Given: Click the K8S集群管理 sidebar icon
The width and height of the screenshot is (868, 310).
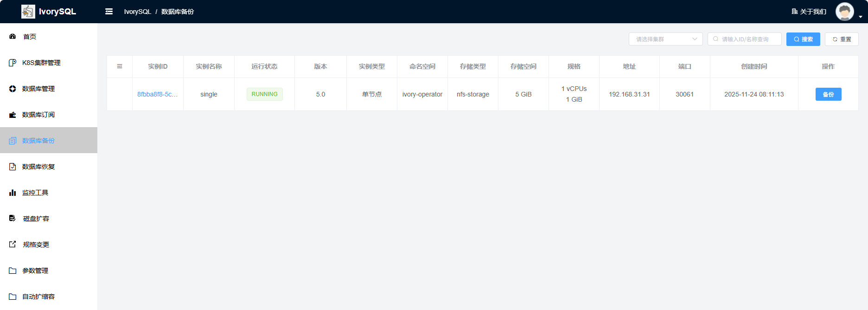Looking at the screenshot, I should 13,63.
